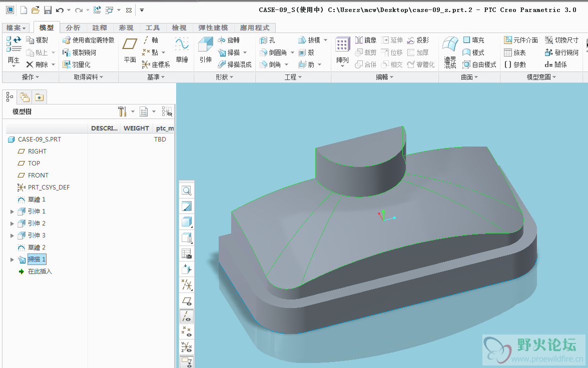Viewport: 588px width, 368px height.
Task: Select 草繪 2 in the model tree
Action: [x=37, y=247]
